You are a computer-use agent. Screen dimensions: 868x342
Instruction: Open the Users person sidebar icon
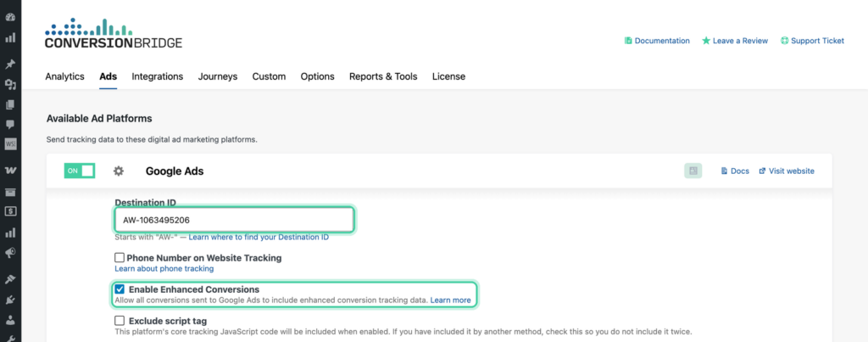(10, 321)
